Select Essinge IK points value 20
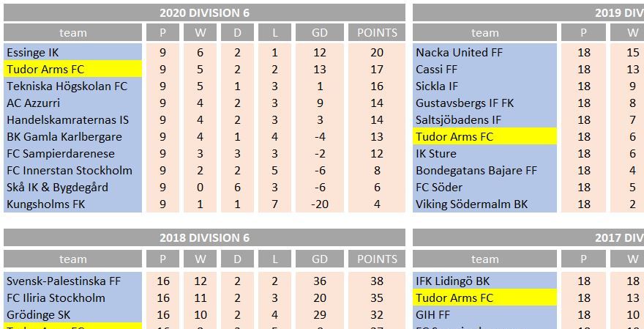644x329 pixels. click(377, 52)
